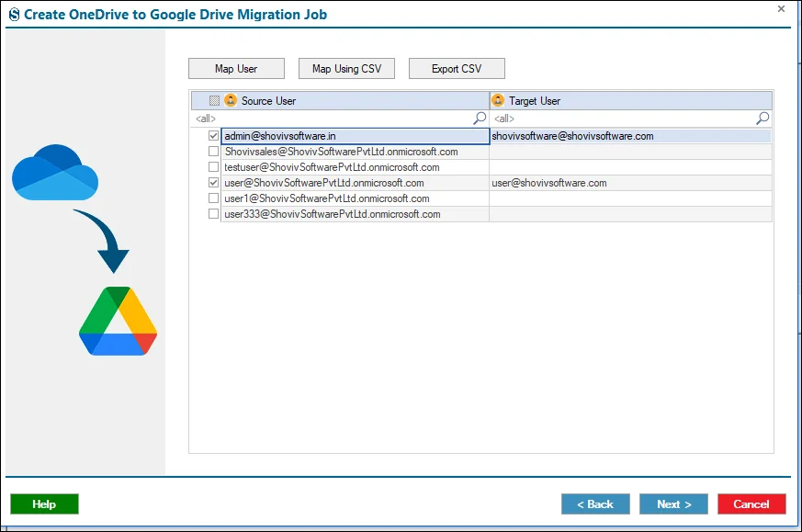The height and width of the screenshot is (532, 802).
Task: Click the Target User search magnifier icon
Action: coord(762,119)
